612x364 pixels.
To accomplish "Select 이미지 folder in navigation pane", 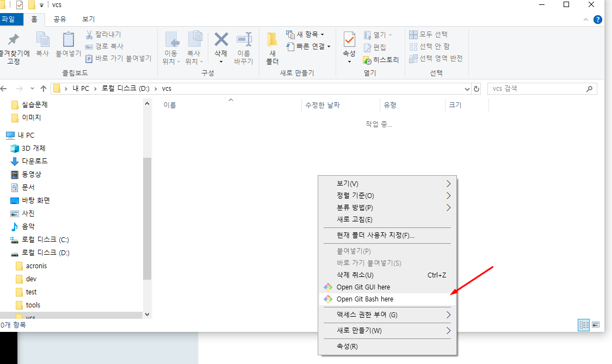I will tap(27, 118).
